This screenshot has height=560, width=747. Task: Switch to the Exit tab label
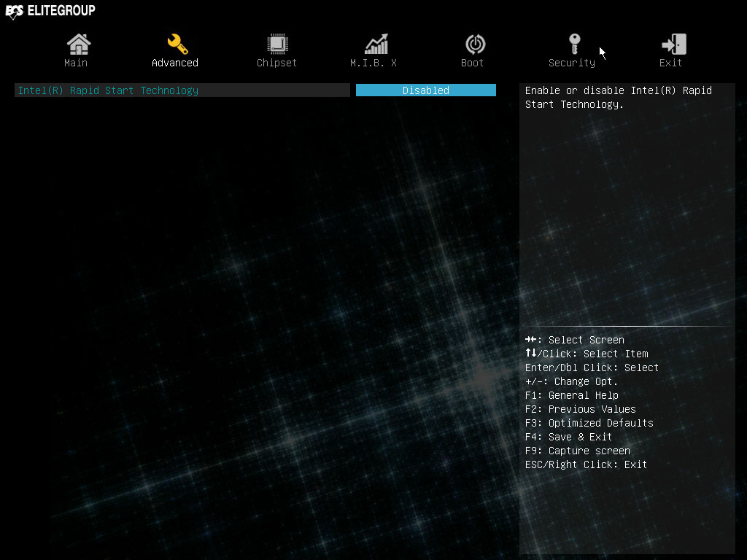(670, 63)
